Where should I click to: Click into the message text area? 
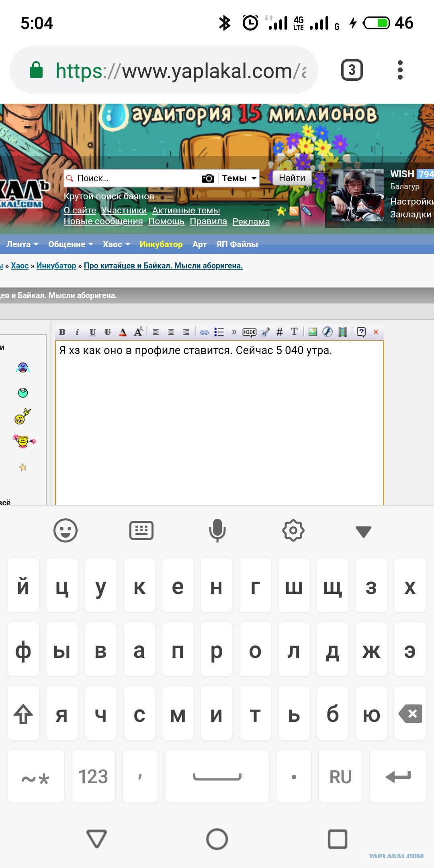coord(219,423)
